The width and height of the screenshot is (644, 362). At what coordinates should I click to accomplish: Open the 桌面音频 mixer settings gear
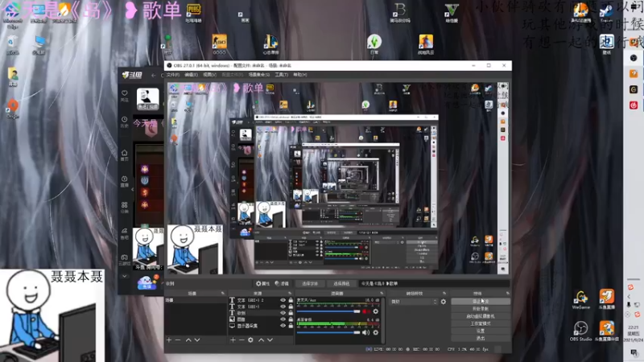375,332
